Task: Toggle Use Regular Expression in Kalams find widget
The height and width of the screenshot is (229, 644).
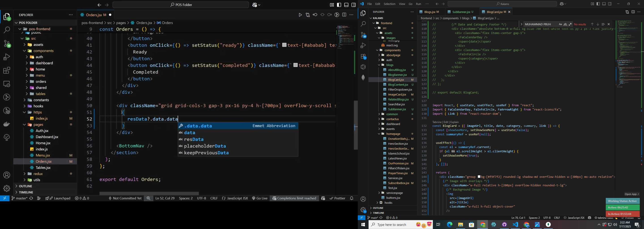Action: (x=570, y=24)
